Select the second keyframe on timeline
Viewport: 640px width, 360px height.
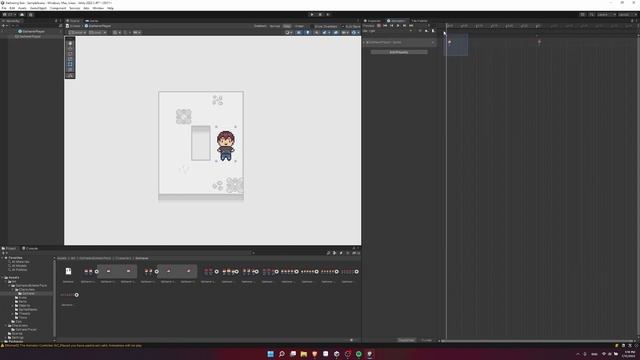(539, 42)
